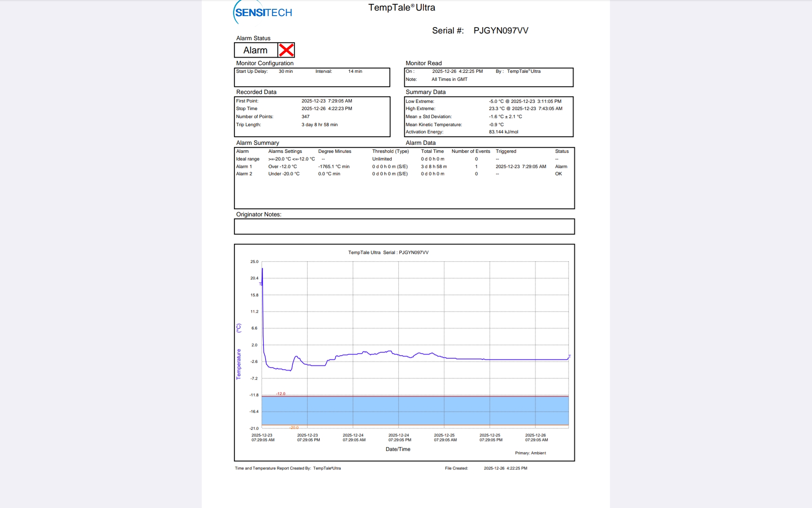Click the Ideal range row label
Viewport: 812px width, 508px height.
pos(247,159)
